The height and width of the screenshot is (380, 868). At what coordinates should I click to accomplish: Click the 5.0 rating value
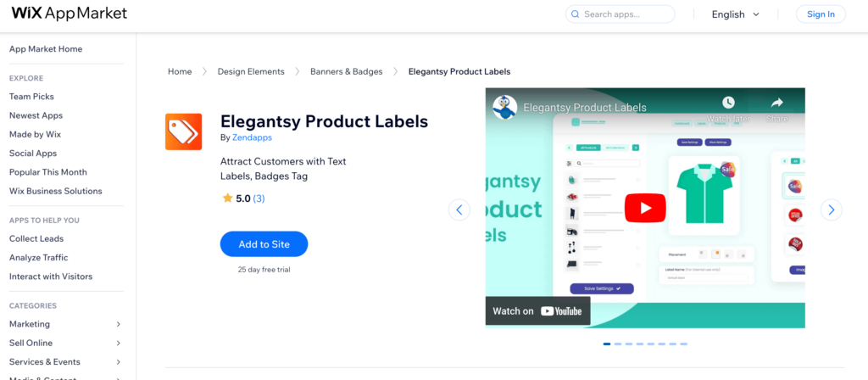click(x=243, y=198)
